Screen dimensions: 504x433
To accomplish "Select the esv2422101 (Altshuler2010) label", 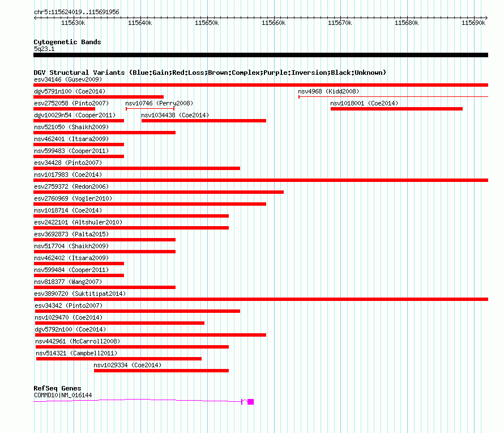I will [78, 222].
